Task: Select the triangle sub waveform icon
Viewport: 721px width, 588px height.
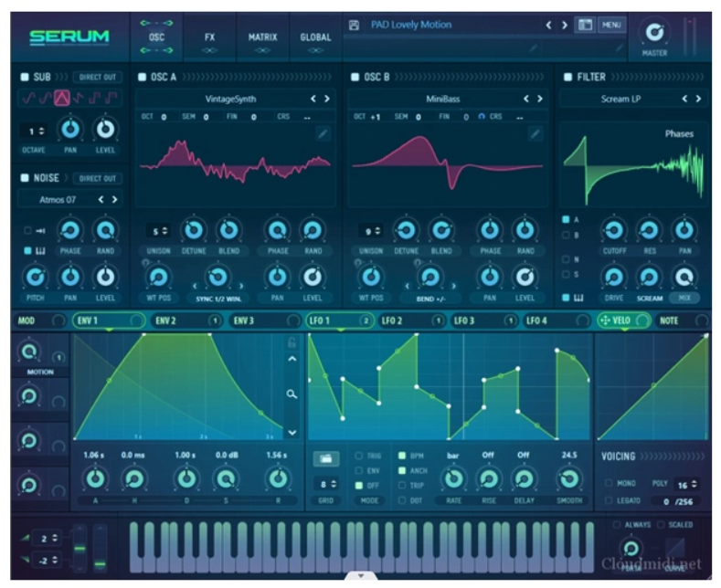Action: pyautogui.click(x=62, y=98)
